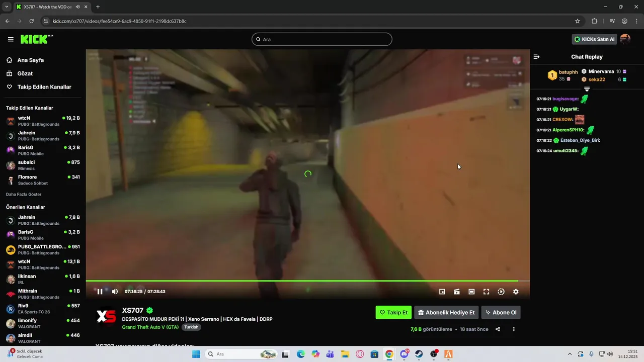Open Steam from the taskbar

419,354
